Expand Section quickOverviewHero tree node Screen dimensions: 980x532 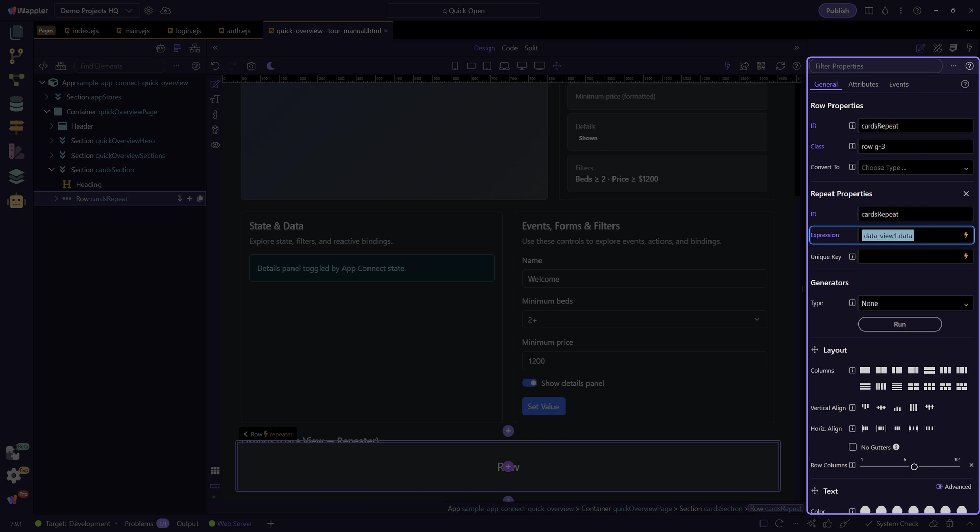[51, 141]
